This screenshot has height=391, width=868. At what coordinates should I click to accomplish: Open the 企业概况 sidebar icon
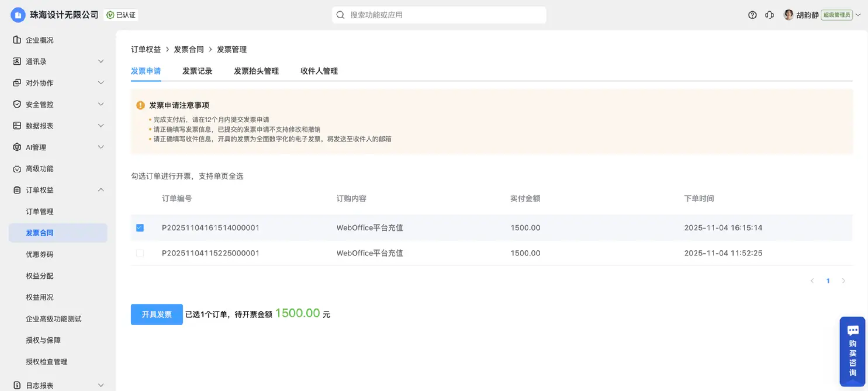(17, 40)
